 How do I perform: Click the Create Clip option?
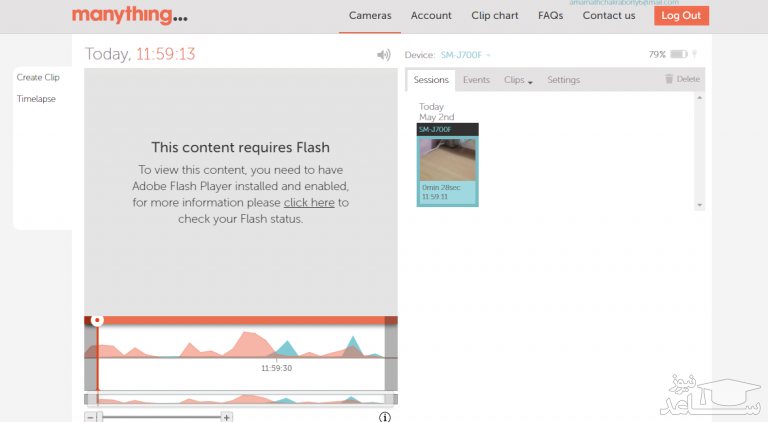click(38, 77)
